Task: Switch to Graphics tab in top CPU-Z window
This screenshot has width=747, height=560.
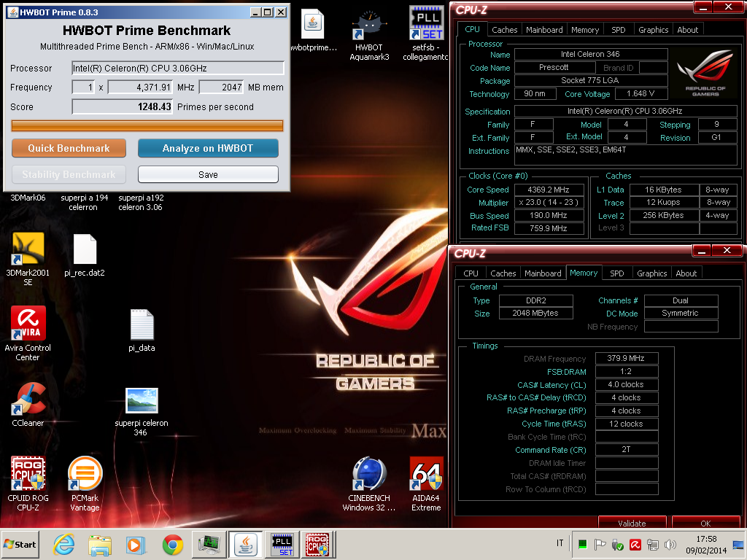Action: (653, 29)
